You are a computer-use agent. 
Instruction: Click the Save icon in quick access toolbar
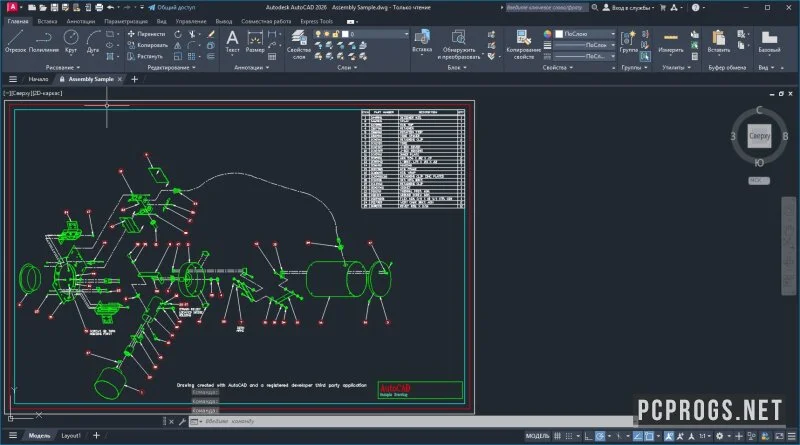54,8
